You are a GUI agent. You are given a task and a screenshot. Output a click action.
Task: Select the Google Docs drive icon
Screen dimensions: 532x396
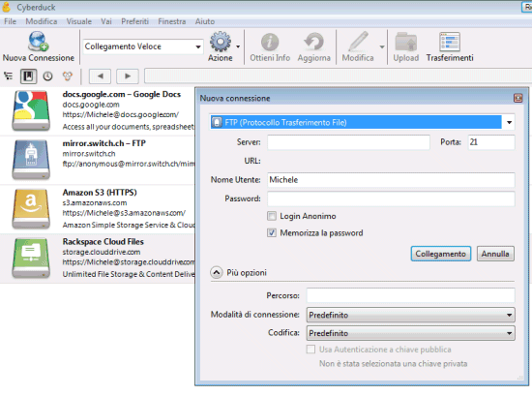[x=31, y=110]
